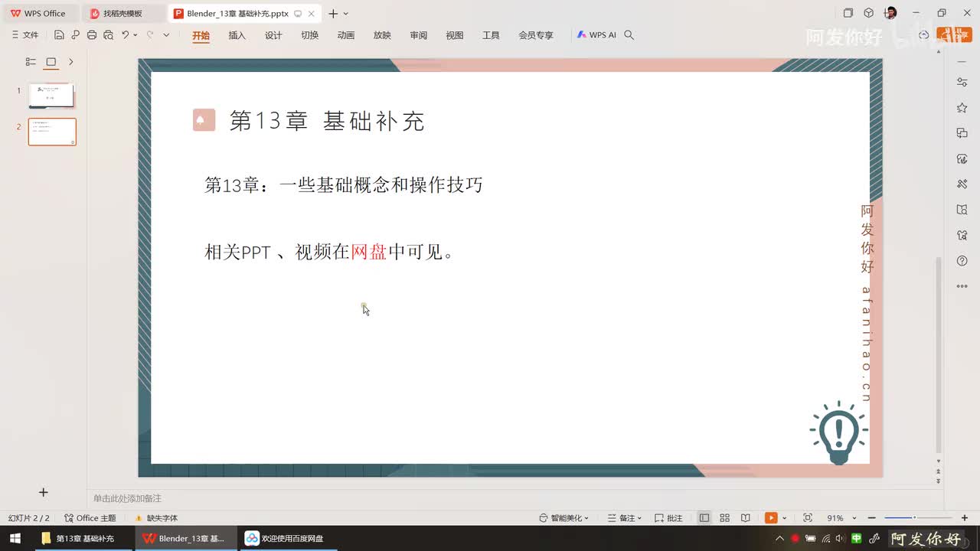
Task: Open the 智能美化 dropdown
Action: [564, 518]
